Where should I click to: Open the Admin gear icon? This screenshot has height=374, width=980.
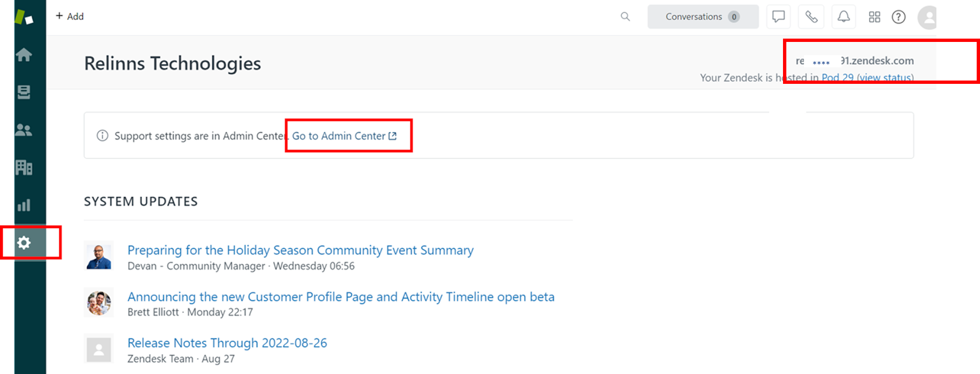pyautogui.click(x=24, y=242)
